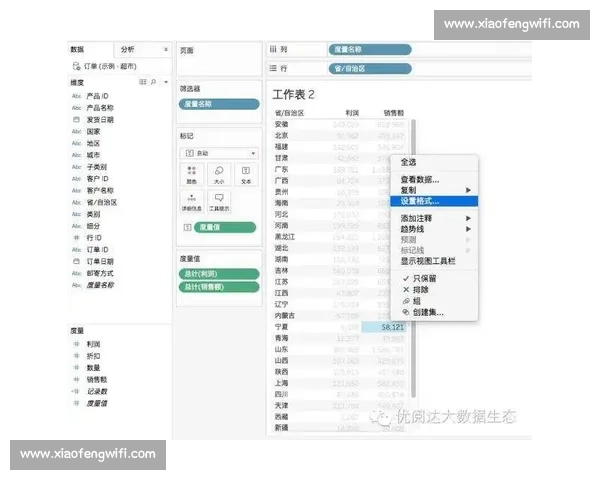Click the 总计(利润) measure value pill
Image resolution: width=600 pixels, height=480 pixels.
[219, 274]
